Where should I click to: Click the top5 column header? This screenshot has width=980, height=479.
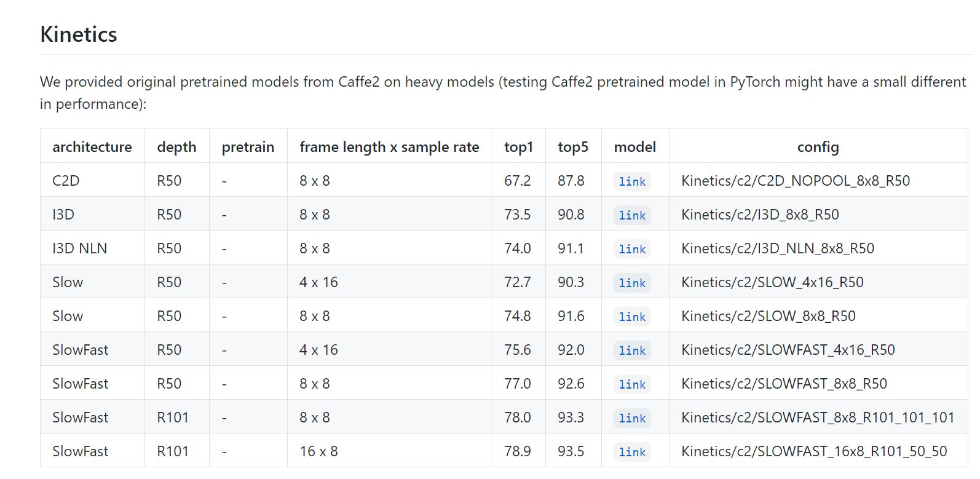point(572,147)
